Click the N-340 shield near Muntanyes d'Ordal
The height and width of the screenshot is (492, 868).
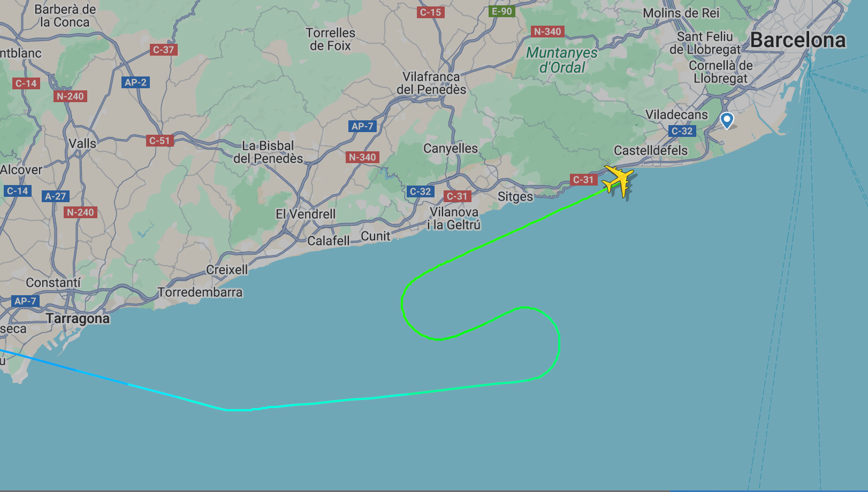(x=547, y=32)
